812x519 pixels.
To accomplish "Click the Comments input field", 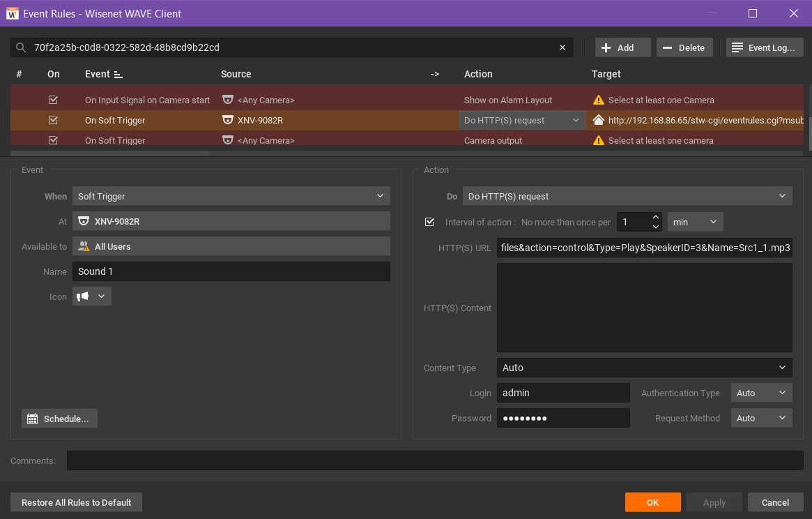I will [x=435, y=460].
